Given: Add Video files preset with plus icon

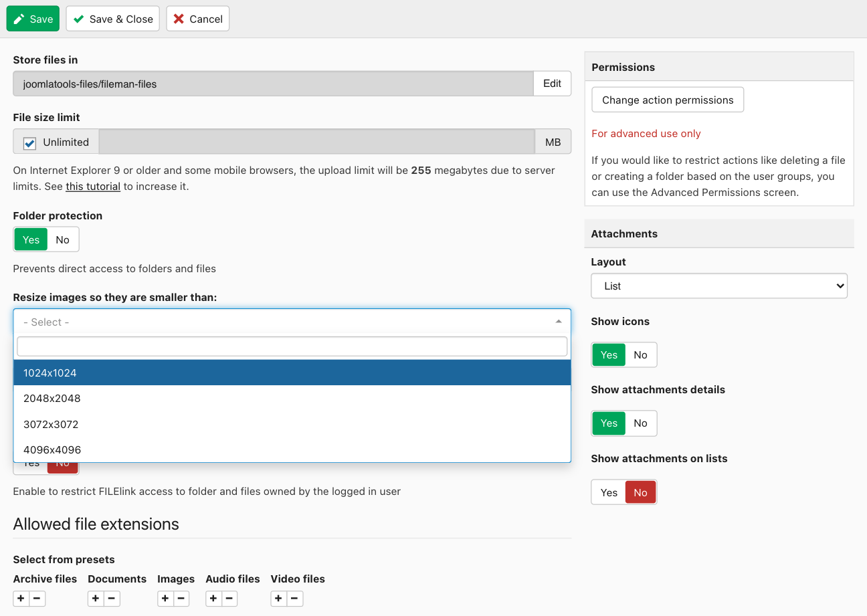Looking at the screenshot, I should point(279,599).
